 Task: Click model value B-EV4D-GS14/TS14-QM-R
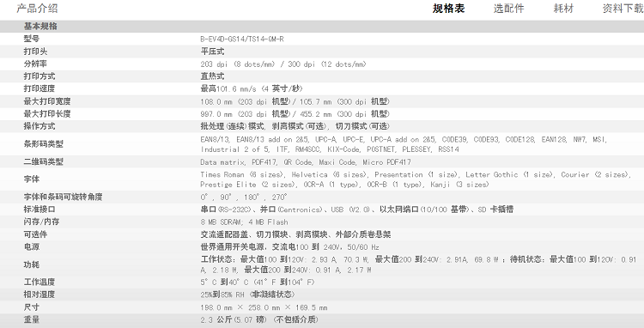point(242,39)
